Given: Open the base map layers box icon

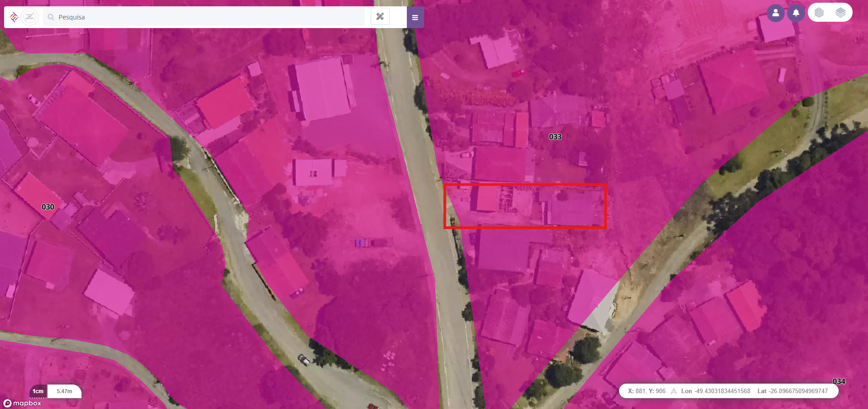Looking at the screenshot, I should (x=819, y=13).
